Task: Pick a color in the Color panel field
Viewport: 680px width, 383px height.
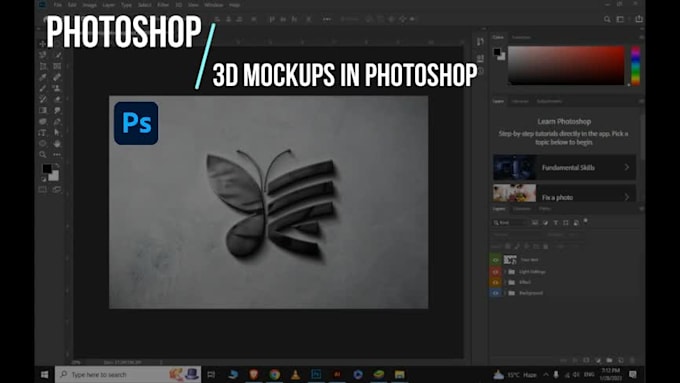Action: [566, 65]
